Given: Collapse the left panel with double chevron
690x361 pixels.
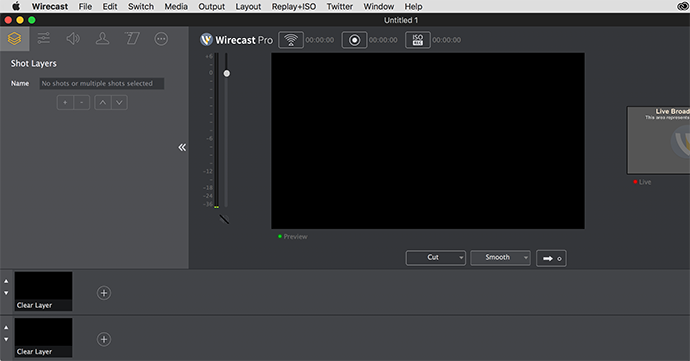Looking at the screenshot, I should [x=182, y=147].
